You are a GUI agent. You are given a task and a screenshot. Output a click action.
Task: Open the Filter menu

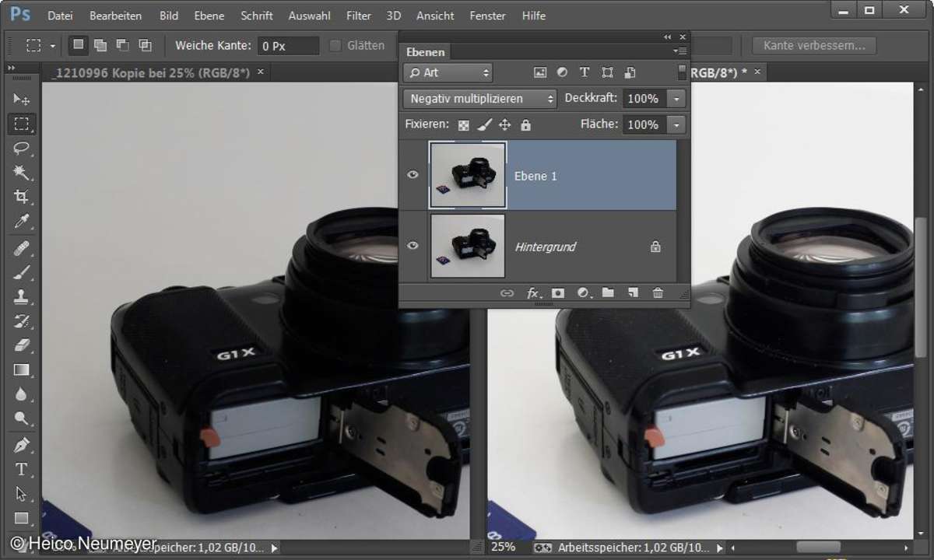pyautogui.click(x=358, y=16)
